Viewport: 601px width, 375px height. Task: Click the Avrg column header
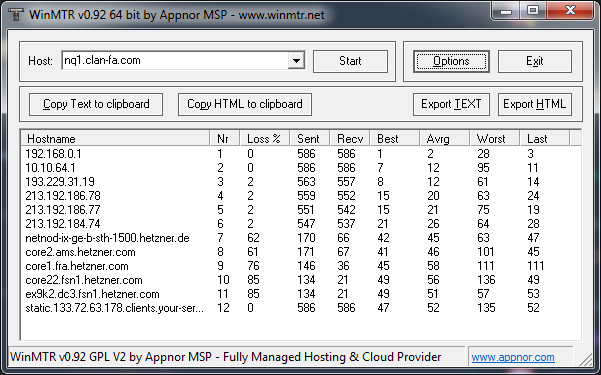coord(445,138)
